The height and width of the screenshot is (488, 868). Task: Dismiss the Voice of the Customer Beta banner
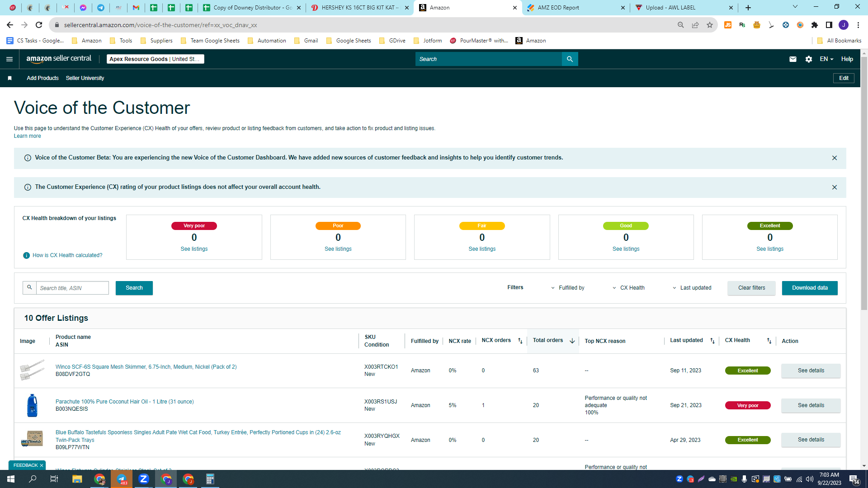tap(835, 158)
